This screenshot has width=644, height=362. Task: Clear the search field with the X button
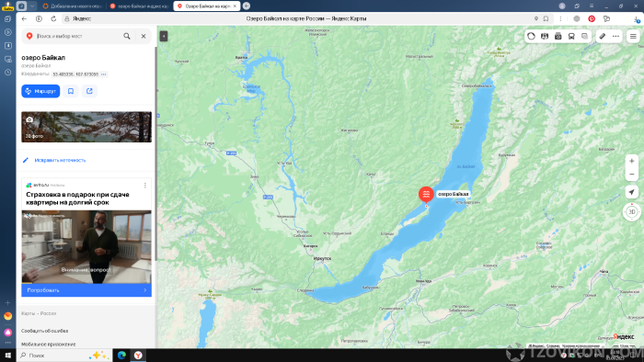[x=144, y=36]
